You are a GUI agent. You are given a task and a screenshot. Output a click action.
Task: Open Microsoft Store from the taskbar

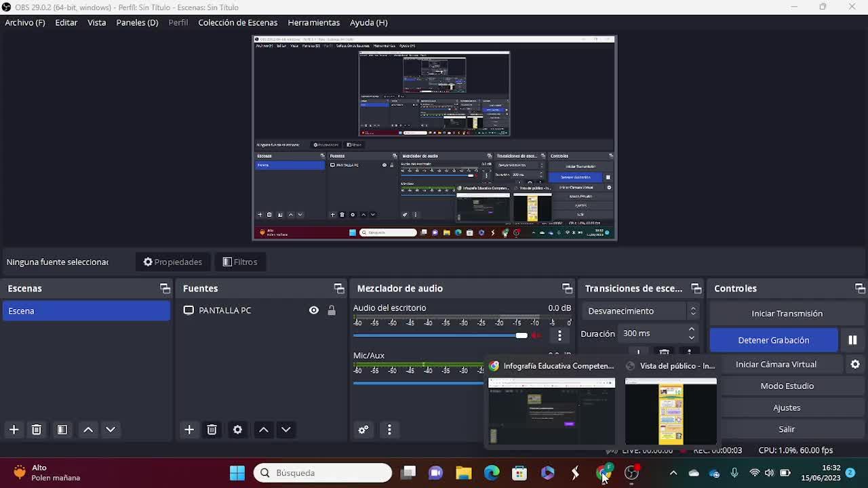519,472
